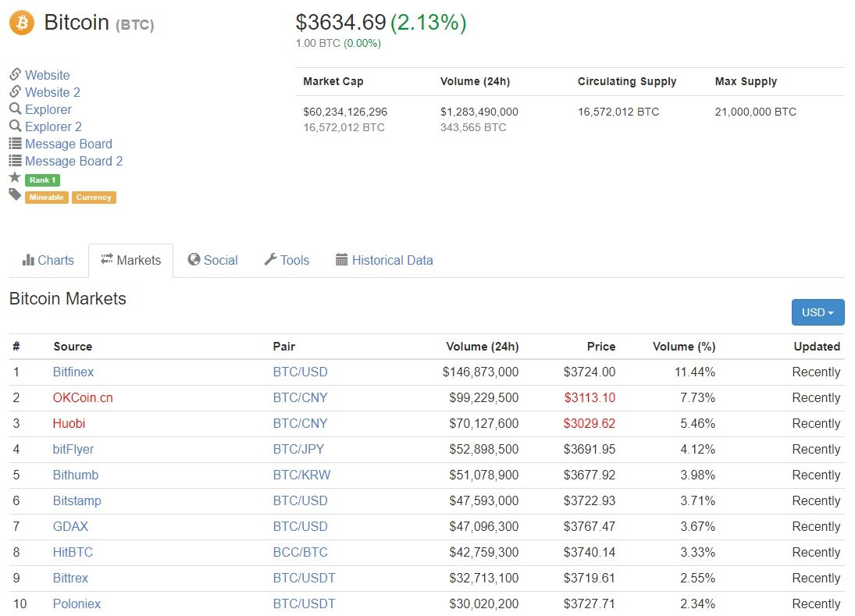Switch to the Charts tab

(48, 261)
